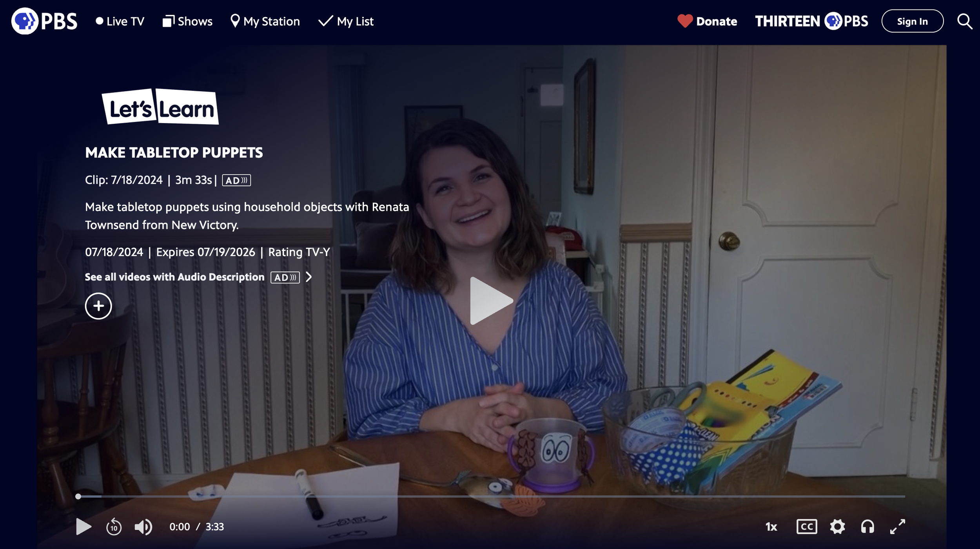Open My Station in navigation

tap(265, 21)
